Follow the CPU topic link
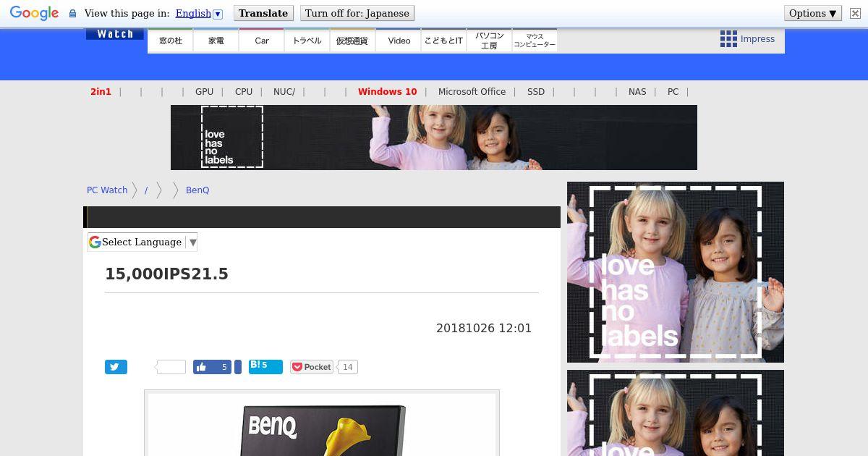 click(244, 92)
